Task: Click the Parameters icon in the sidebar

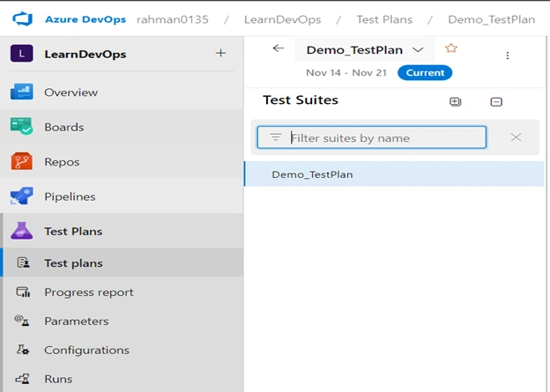Action: pyautogui.click(x=22, y=321)
